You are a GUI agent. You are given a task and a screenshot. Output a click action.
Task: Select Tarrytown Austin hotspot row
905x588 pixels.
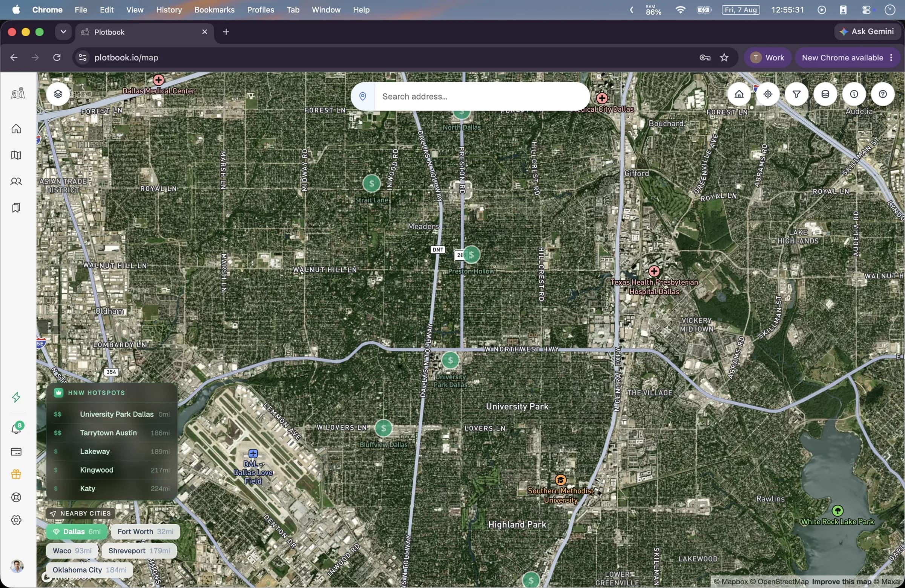(x=112, y=433)
